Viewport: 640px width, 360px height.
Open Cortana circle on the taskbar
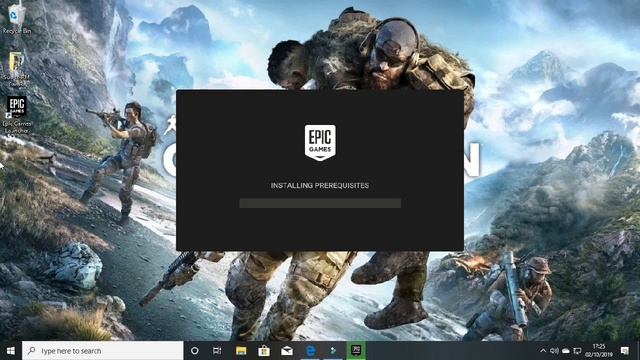[195, 351]
